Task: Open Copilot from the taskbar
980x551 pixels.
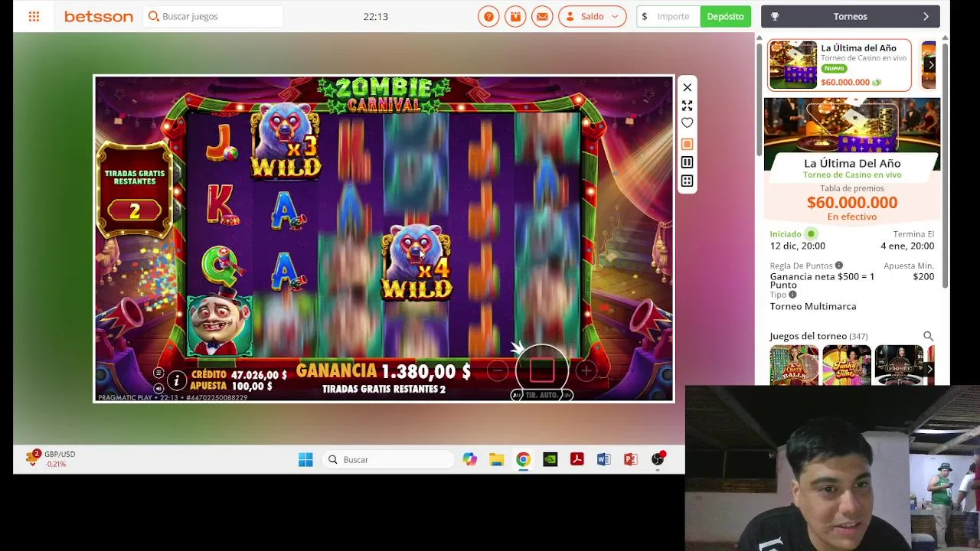Action: click(469, 459)
